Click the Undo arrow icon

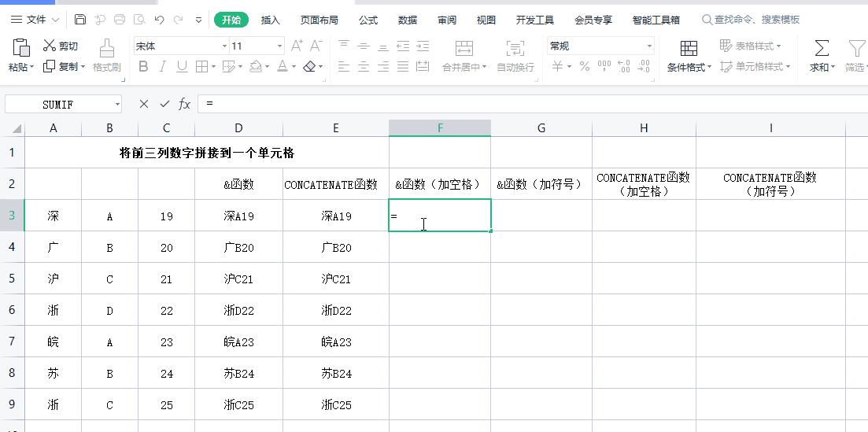[x=160, y=20]
